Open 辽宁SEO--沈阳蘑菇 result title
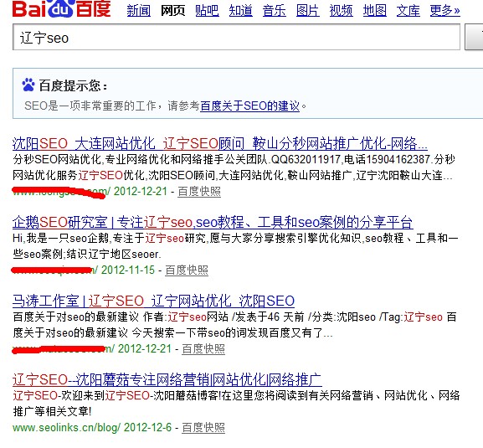The height and width of the screenshot is (448, 483). coord(167,379)
